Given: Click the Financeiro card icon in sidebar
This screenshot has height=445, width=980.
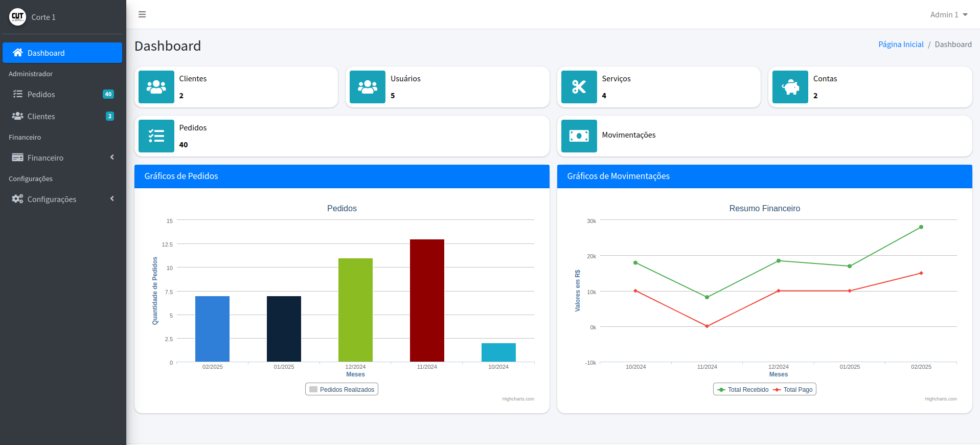Looking at the screenshot, I should 18,158.
